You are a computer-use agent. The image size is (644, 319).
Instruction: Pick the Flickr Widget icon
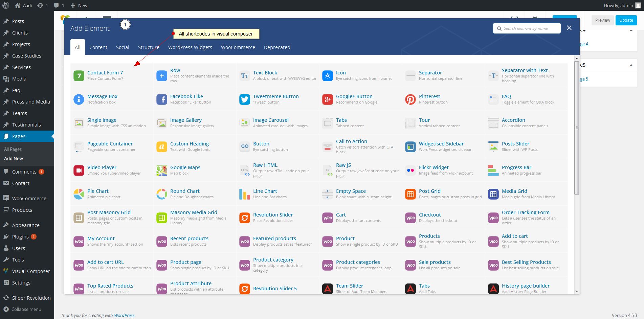[x=410, y=170]
